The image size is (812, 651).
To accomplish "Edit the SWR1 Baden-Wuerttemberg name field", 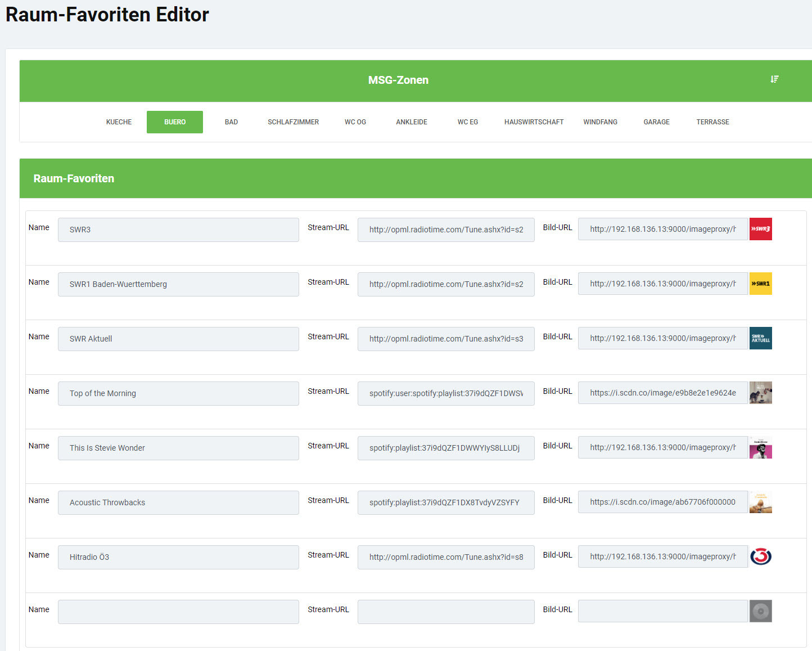I will point(178,284).
